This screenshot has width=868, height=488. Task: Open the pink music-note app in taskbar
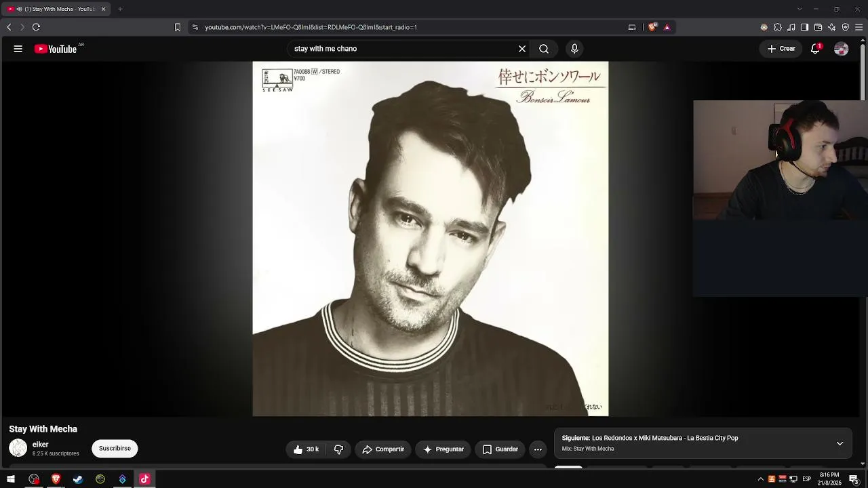[x=144, y=479]
